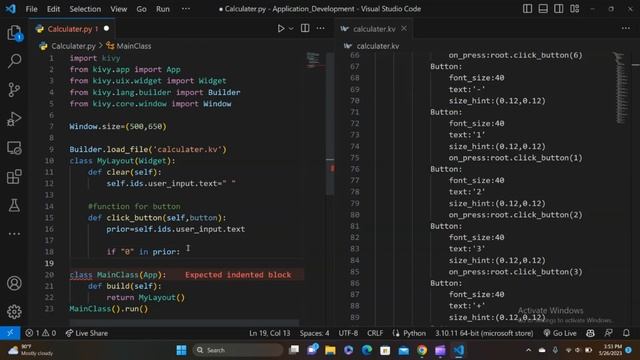Toggle the primary side bar
This screenshot has width=640, height=360.
click(527, 9)
